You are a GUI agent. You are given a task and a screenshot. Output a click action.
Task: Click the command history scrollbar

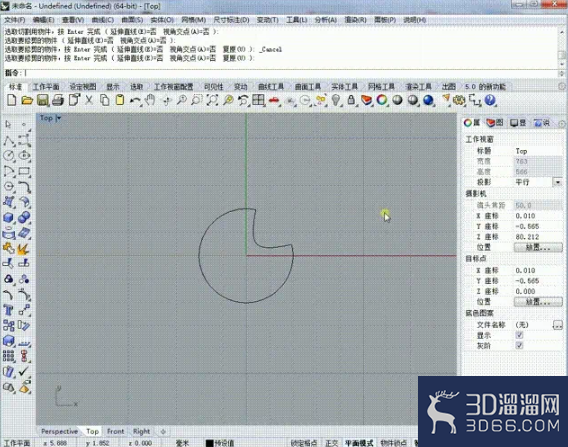562,47
